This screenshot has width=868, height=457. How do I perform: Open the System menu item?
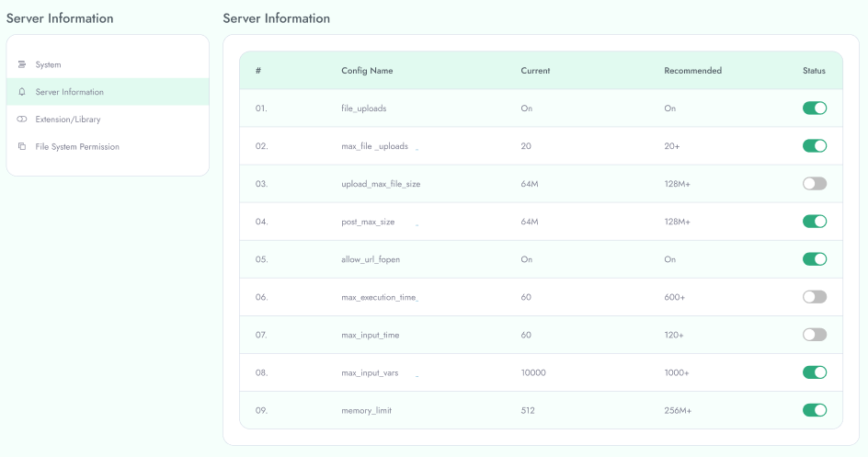[108, 64]
